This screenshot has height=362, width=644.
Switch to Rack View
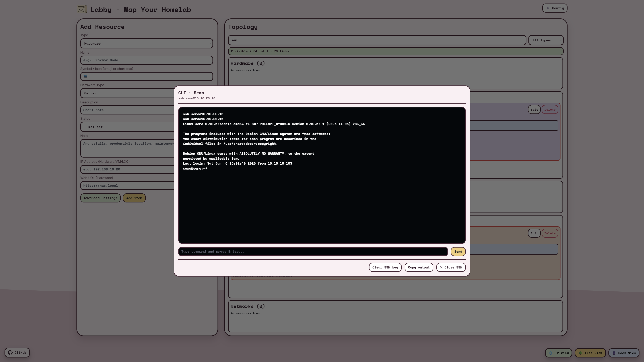tap(624, 353)
